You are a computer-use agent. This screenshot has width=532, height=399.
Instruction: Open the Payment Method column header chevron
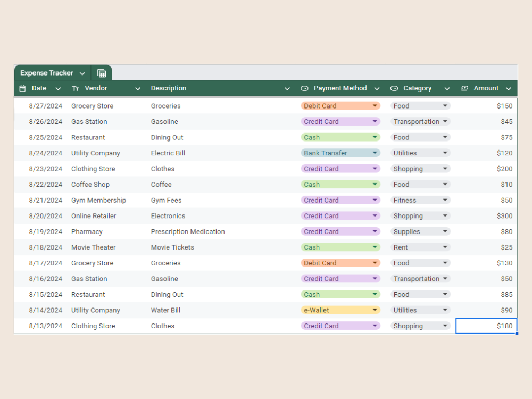tap(377, 89)
